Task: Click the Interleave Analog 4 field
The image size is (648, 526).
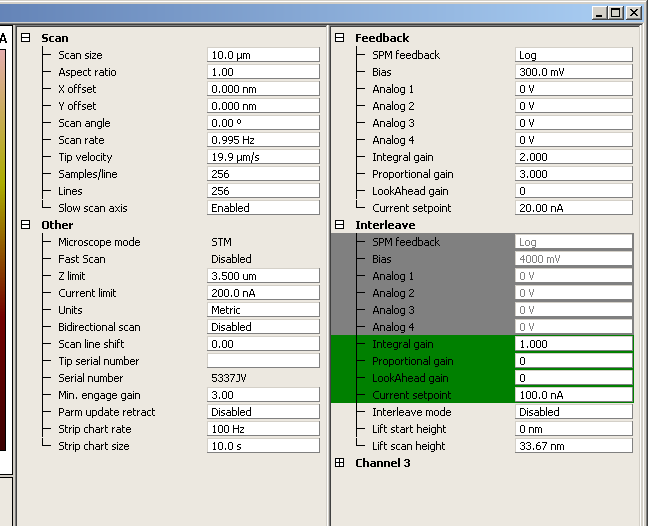Action: [574, 326]
